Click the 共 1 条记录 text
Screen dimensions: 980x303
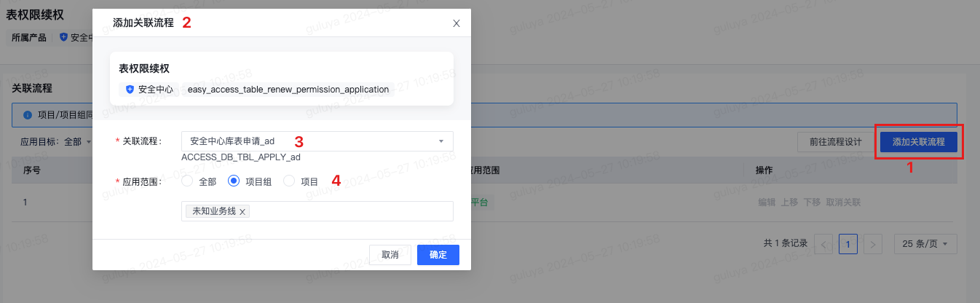(786, 244)
